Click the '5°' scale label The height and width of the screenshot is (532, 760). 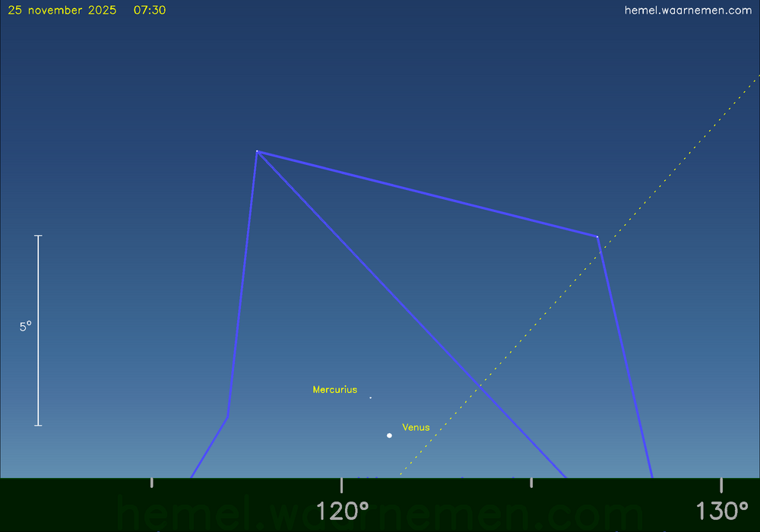click(x=26, y=326)
